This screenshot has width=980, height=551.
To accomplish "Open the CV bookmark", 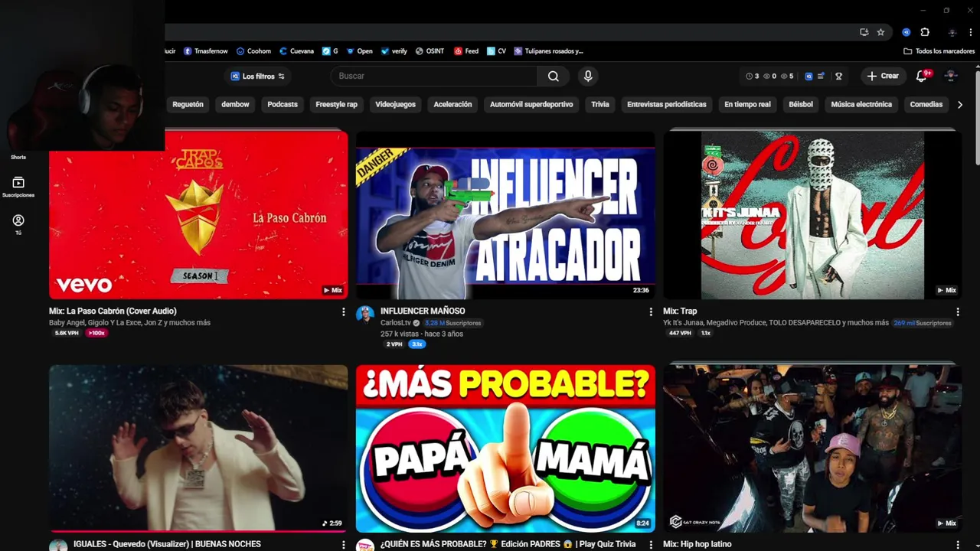I will point(497,51).
